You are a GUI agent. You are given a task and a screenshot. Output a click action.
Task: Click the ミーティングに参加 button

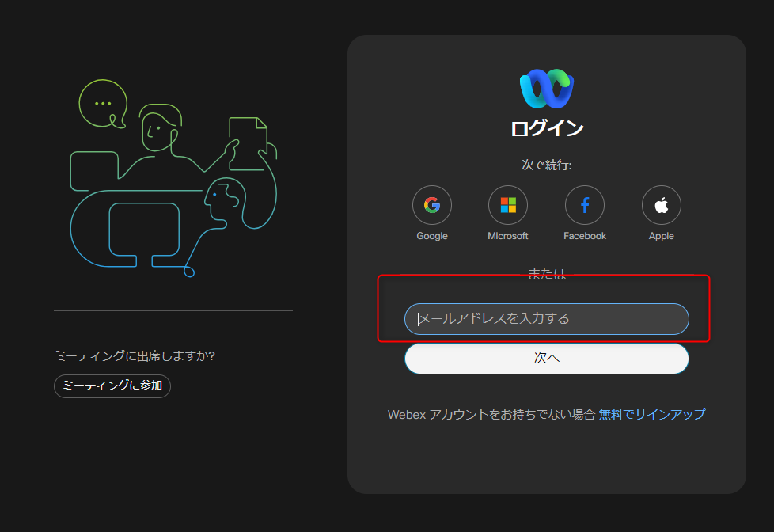pos(112,386)
